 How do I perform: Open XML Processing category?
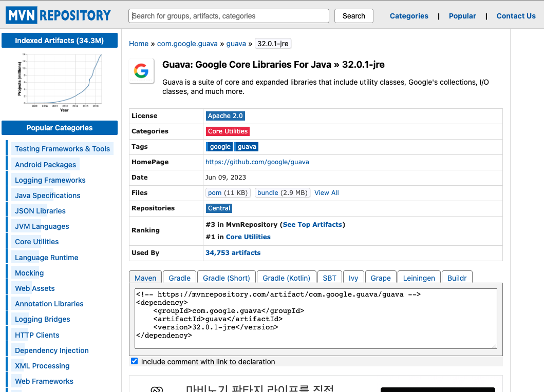tap(42, 366)
